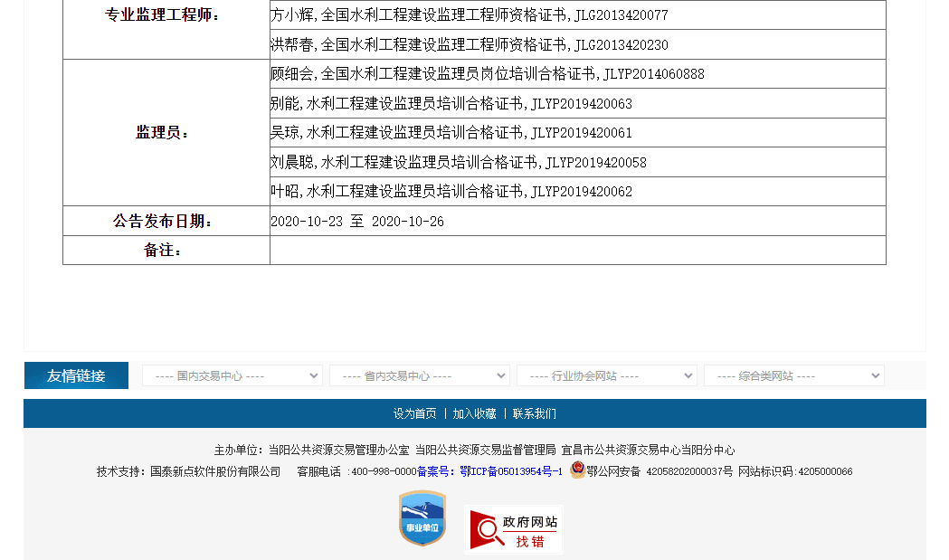Image resolution: width=949 pixels, height=560 pixels.
Task: Open the 国内交易中心 dropdown
Action: (x=232, y=375)
